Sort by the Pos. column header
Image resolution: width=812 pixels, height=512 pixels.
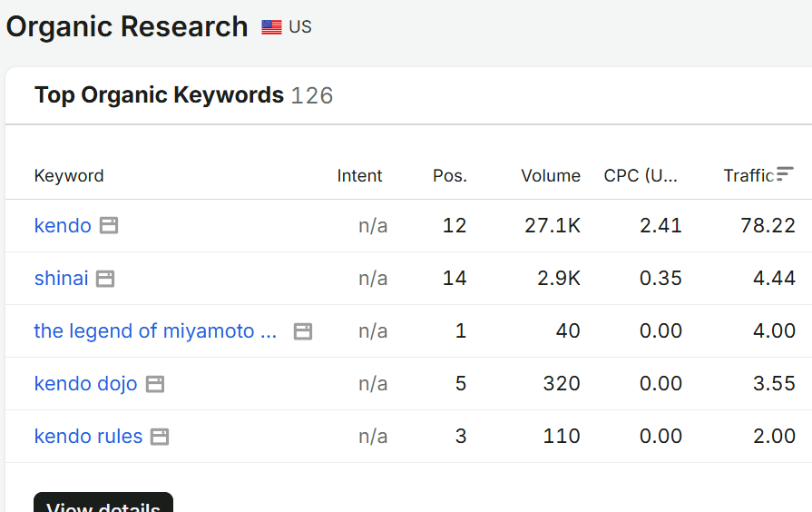[x=450, y=176]
